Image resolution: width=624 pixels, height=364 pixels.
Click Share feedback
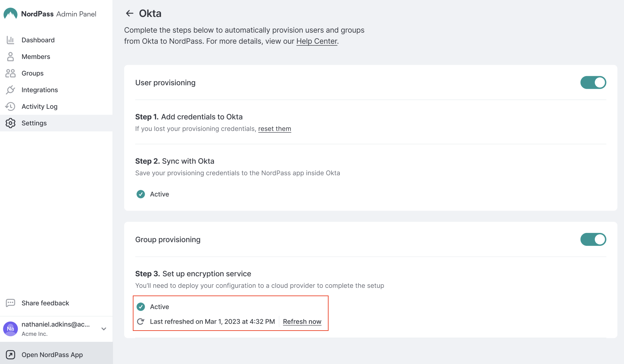tap(45, 303)
